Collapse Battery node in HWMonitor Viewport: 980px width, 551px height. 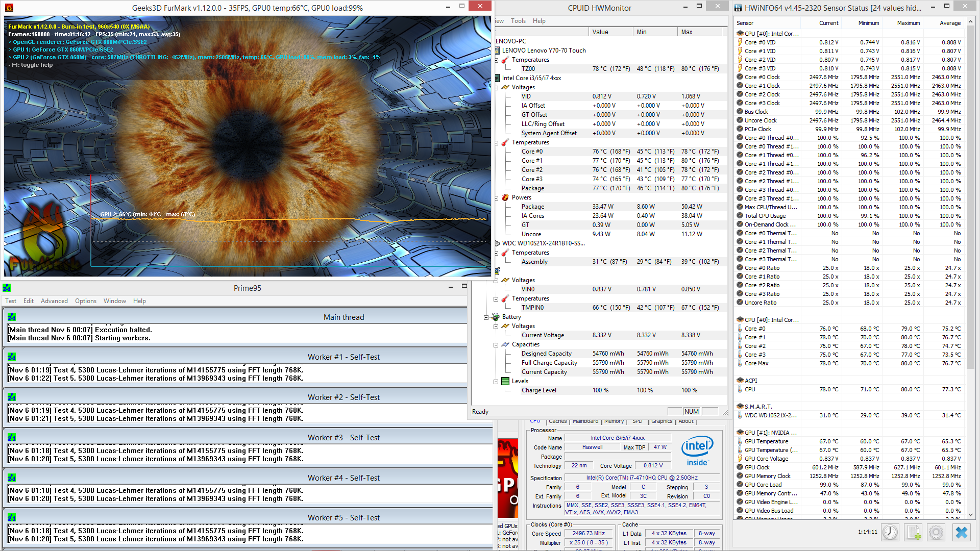pos(486,317)
